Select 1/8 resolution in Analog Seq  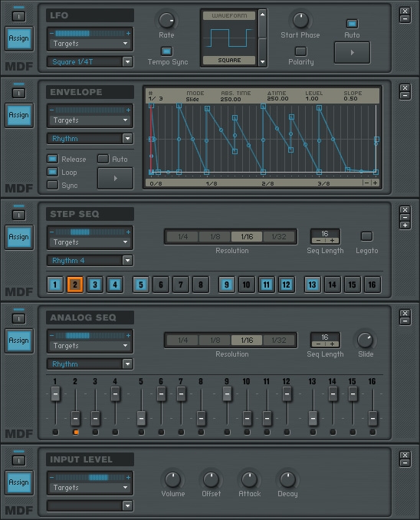point(215,341)
